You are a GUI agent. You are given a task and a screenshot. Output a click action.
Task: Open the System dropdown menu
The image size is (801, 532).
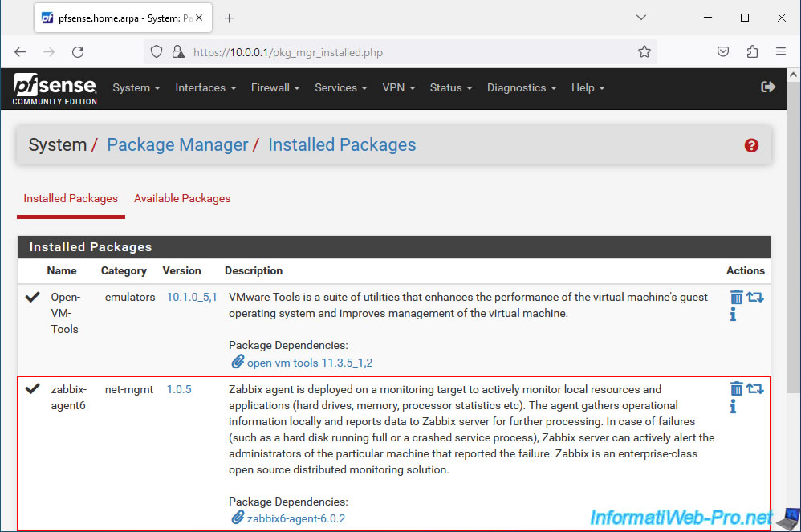pyautogui.click(x=136, y=87)
